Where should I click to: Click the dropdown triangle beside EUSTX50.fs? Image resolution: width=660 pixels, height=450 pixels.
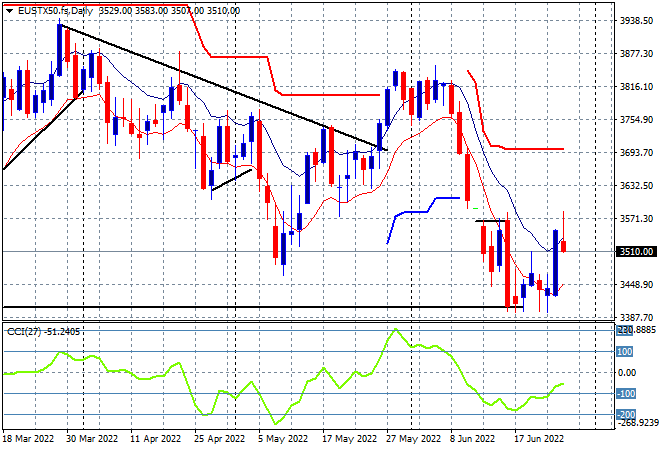click(x=9, y=11)
